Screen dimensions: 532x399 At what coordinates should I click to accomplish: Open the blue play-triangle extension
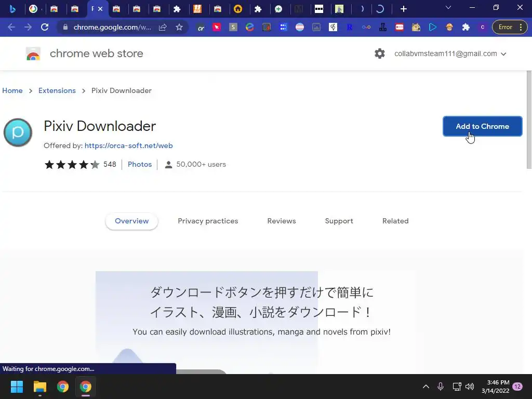433,27
